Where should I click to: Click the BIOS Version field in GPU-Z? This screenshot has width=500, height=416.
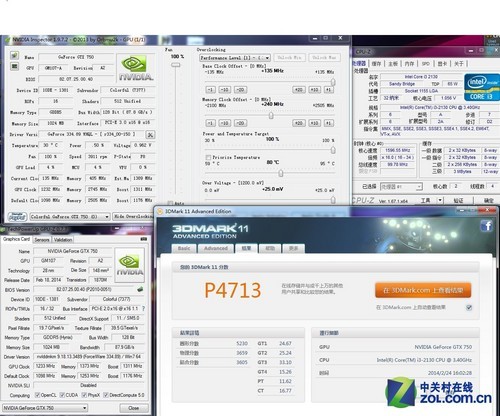coord(85,289)
